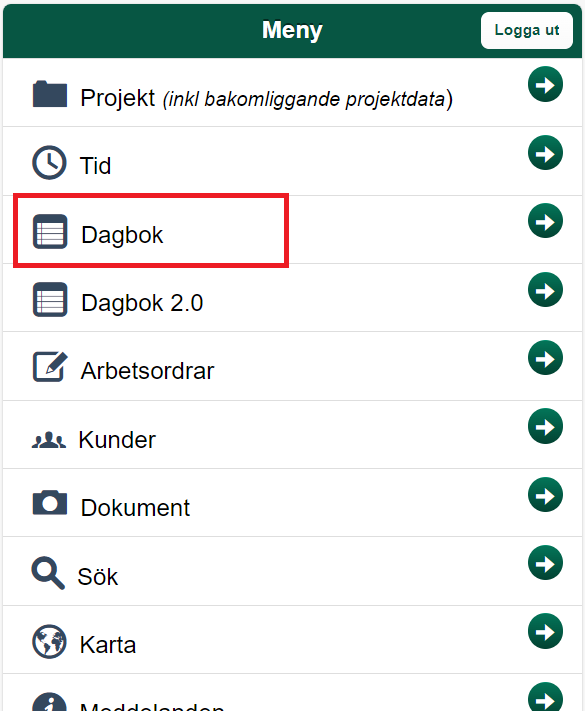Image resolution: width=585 pixels, height=711 pixels.
Task: Click the green arrow for Arbetsordrar
Action: [x=546, y=358]
